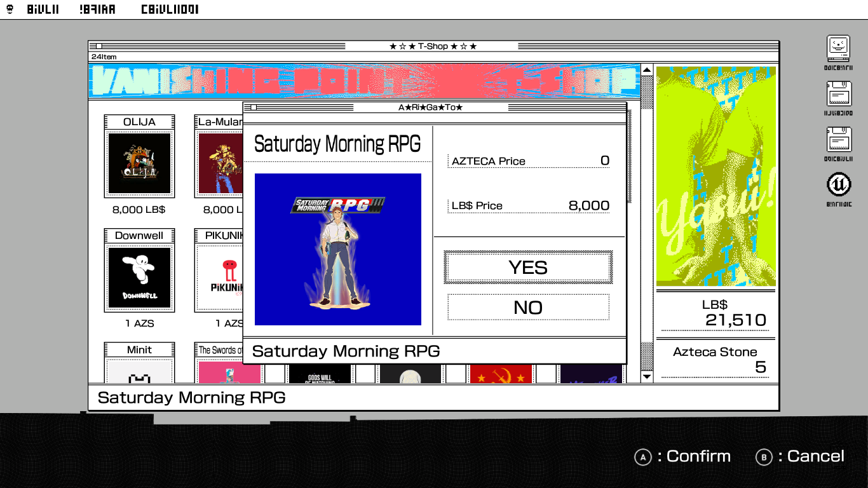The height and width of the screenshot is (488, 868).
Task: Click the skull icon in the top bar
Action: coord(10,10)
